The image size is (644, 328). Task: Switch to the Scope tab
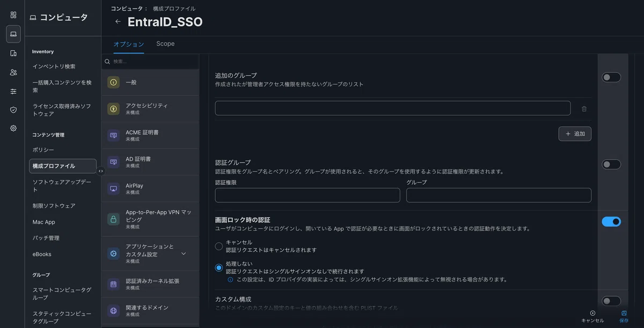pyautogui.click(x=165, y=44)
